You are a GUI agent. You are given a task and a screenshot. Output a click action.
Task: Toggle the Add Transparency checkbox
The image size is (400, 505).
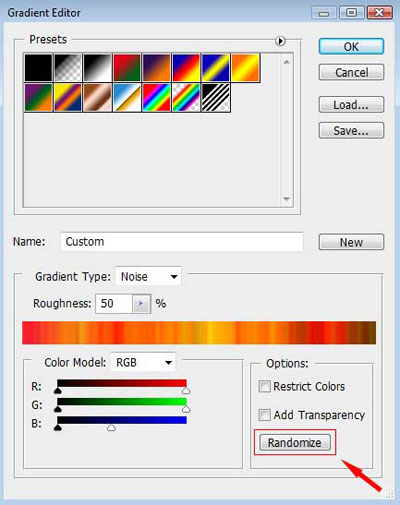pyautogui.click(x=264, y=415)
